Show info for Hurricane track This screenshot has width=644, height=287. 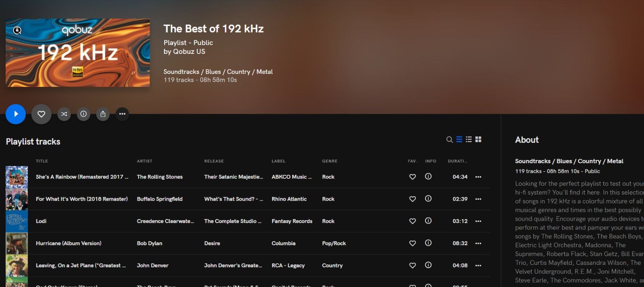point(428,243)
